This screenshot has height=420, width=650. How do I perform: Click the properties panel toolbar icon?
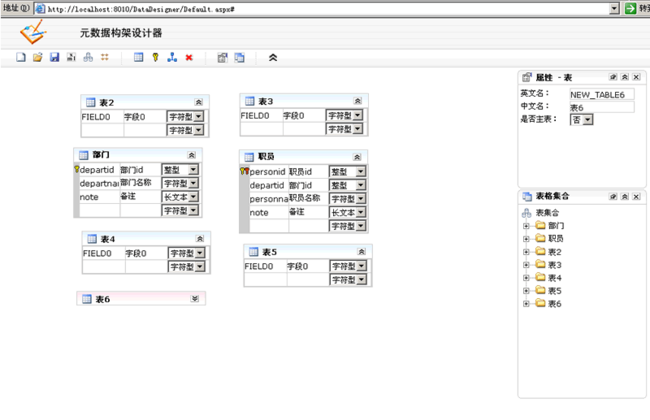223,58
